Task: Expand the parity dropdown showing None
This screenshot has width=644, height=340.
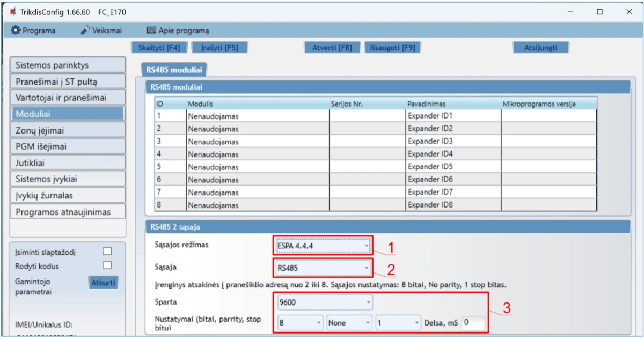Action: (349, 323)
